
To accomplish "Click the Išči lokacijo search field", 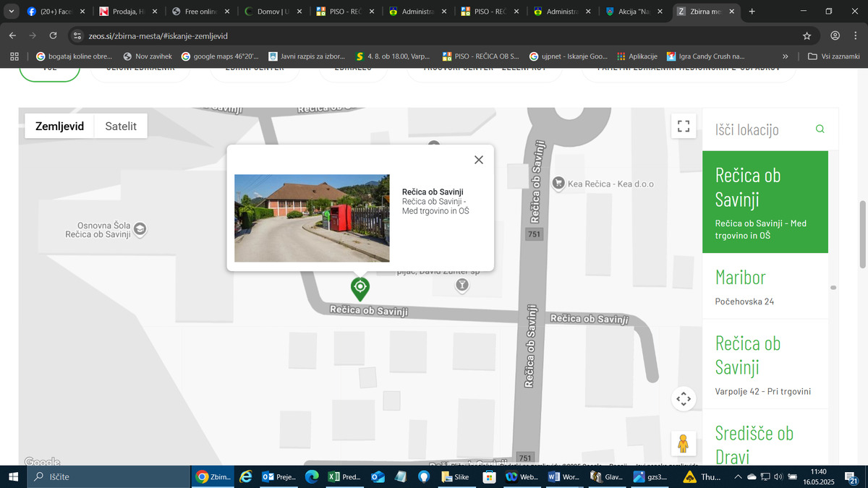I will [759, 129].
